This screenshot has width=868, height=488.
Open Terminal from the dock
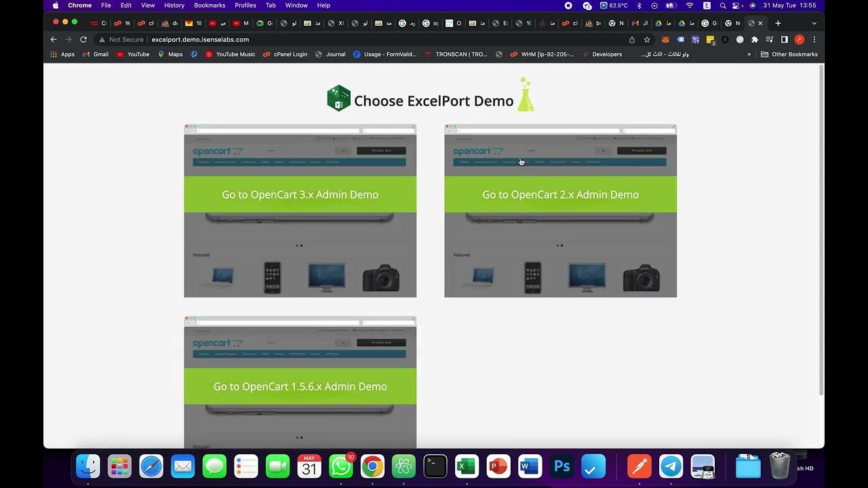tap(435, 466)
